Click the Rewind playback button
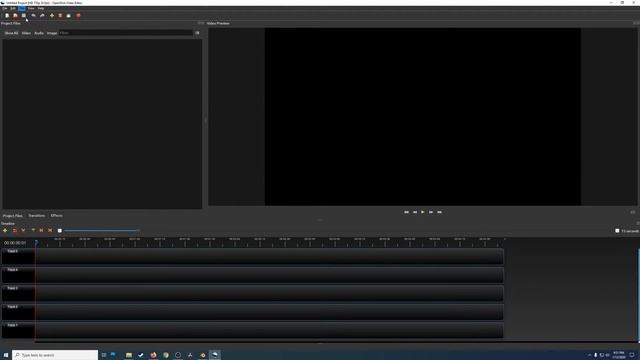Image resolution: width=640 pixels, height=360 pixels. coord(415,212)
